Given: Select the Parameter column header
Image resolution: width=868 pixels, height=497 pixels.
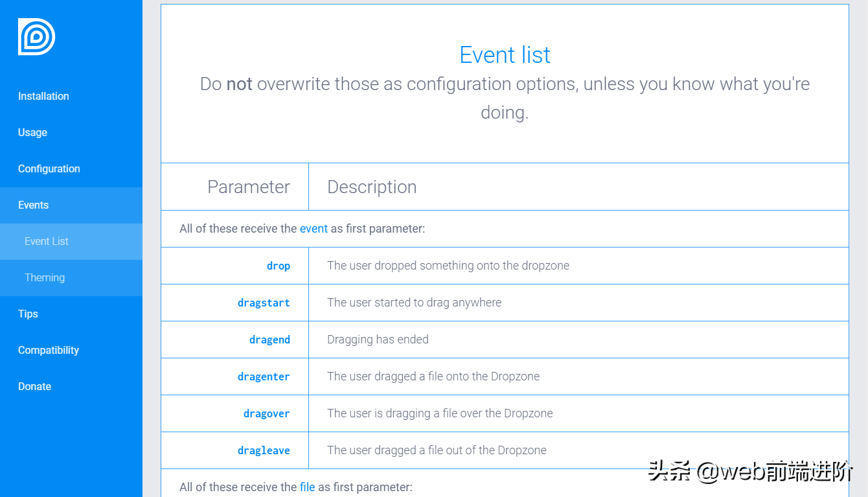Looking at the screenshot, I should (248, 187).
